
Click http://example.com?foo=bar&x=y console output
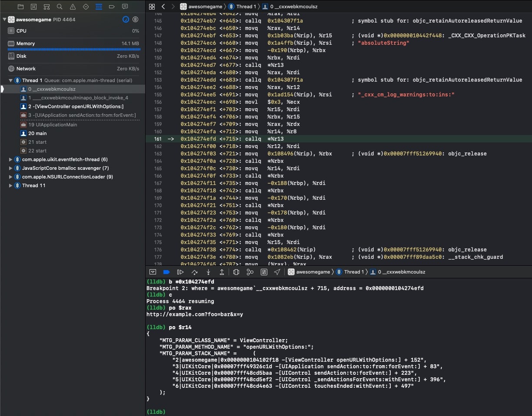(x=195, y=314)
